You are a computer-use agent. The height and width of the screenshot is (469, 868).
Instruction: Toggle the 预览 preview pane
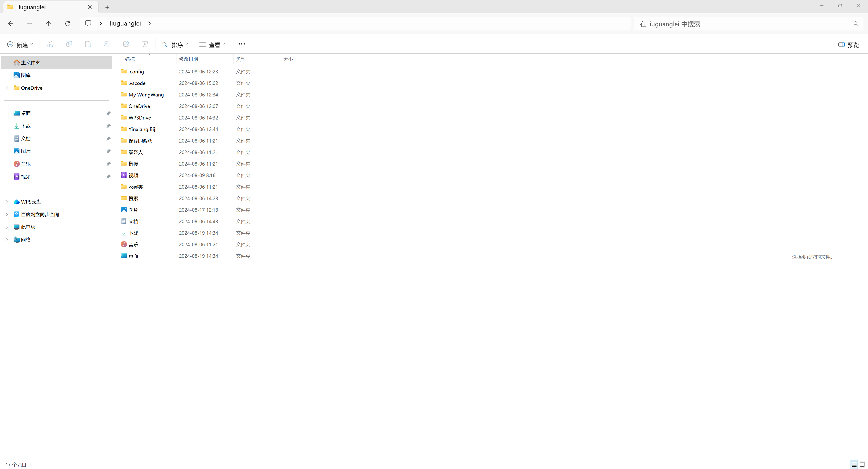click(849, 45)
